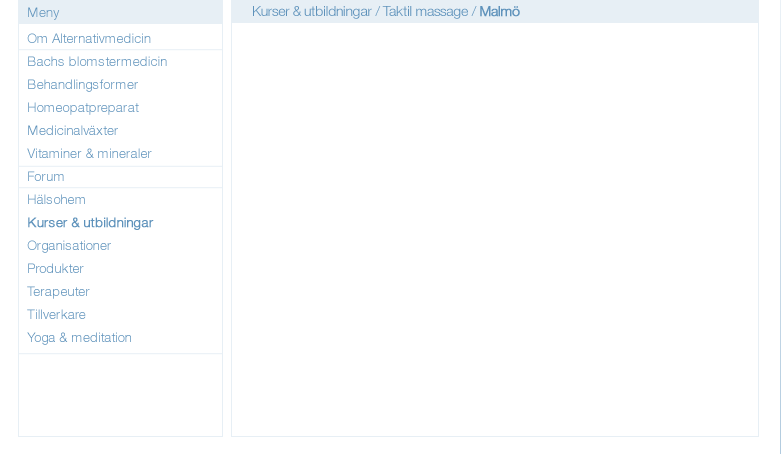Viewport: 781px width, 454px height.
Task: Open the Yoga & meditation link
Action: point(79,337)
